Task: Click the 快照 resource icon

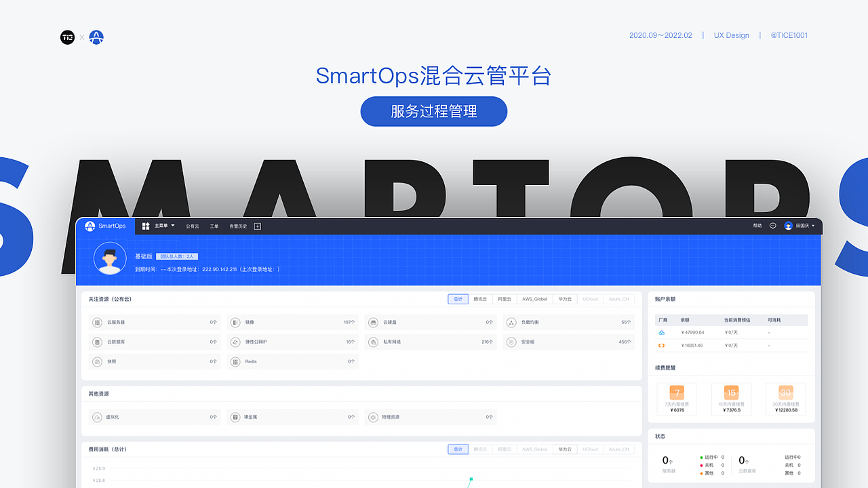Action: coord(98,362)
